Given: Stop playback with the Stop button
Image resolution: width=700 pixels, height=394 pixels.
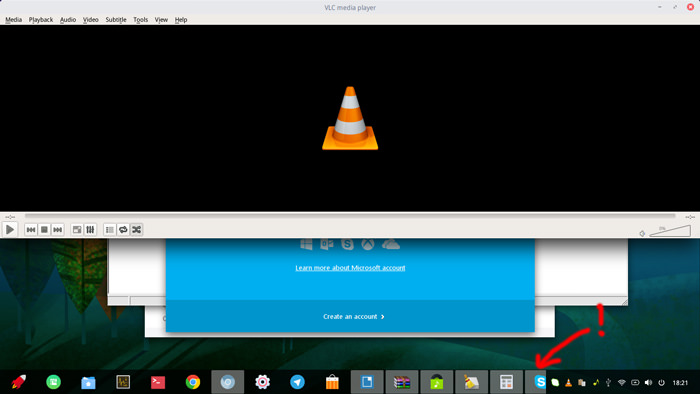Looking at the screenshot, I should pyautogui.click(x=44, y=230).
